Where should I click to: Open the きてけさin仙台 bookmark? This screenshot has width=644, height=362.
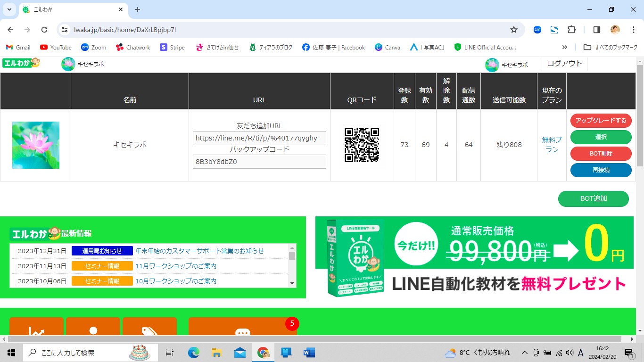(217, 47)
